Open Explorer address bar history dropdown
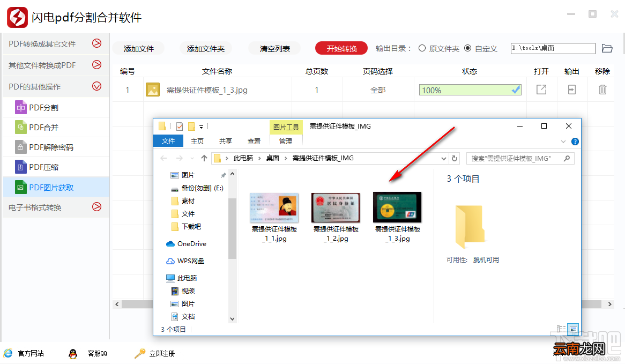 pos(444,158)
